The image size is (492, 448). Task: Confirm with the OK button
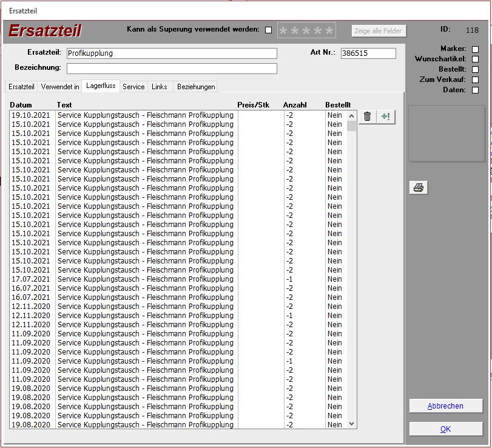445,429
